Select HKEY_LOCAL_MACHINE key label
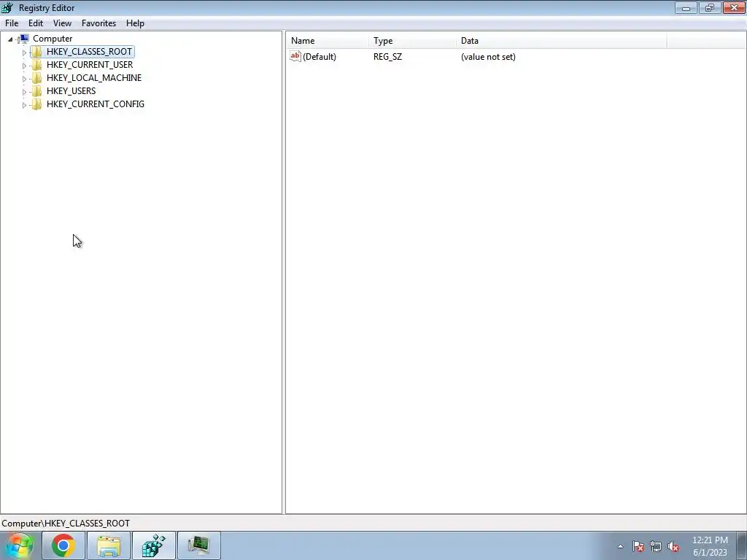The width and height of the screenshot is (747, 560). pos(94,77)
